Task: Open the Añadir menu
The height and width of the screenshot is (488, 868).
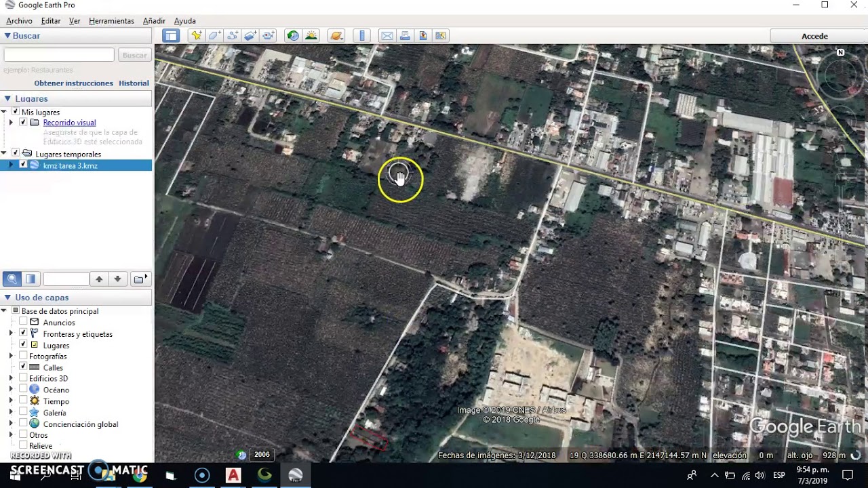Action: tap(155, 21)
